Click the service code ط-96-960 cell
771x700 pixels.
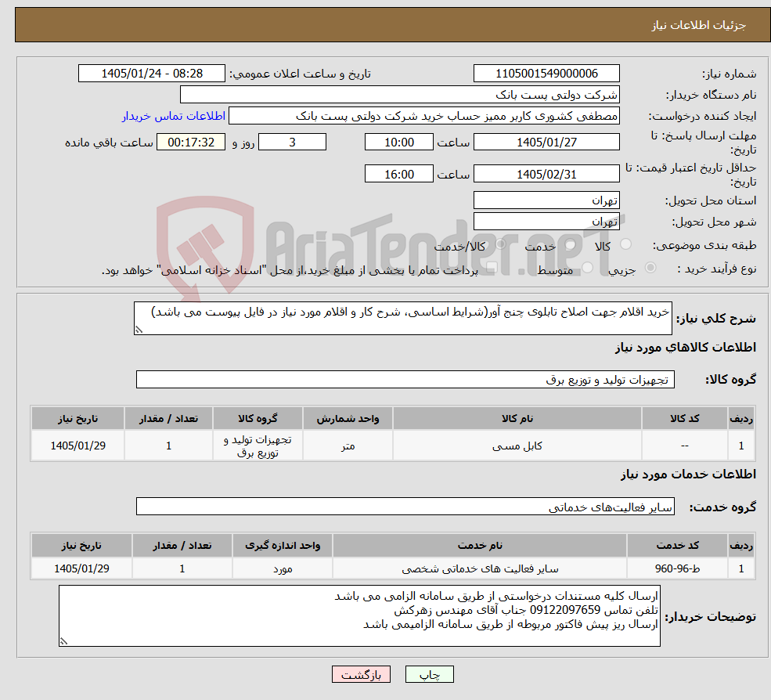[x=677, y=568]
